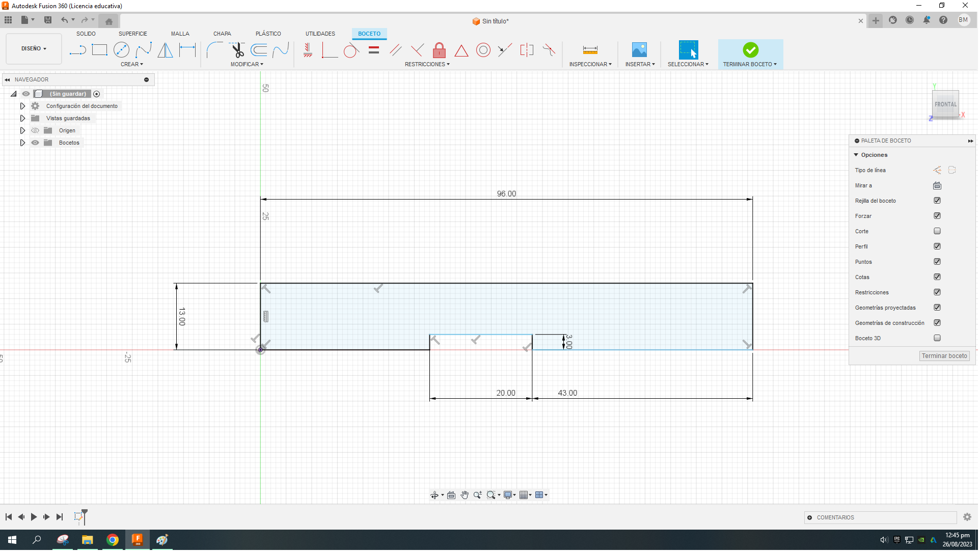Open Google Chrome from the taskbar
Viewport: 980px width, 551px height.
click(113, 540)
